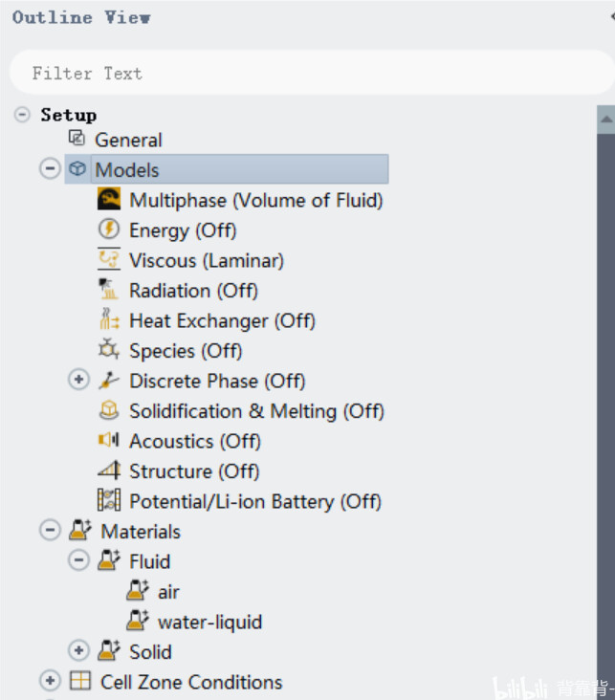Screen dimensions: 615x700
Task: Click the Species model icon
Action: click(x=110, y=350)
